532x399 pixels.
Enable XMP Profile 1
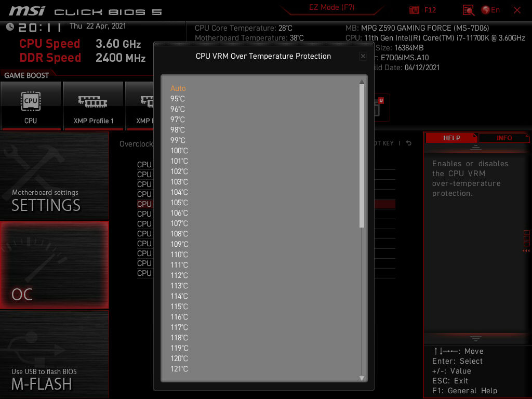tap(94, 106)
